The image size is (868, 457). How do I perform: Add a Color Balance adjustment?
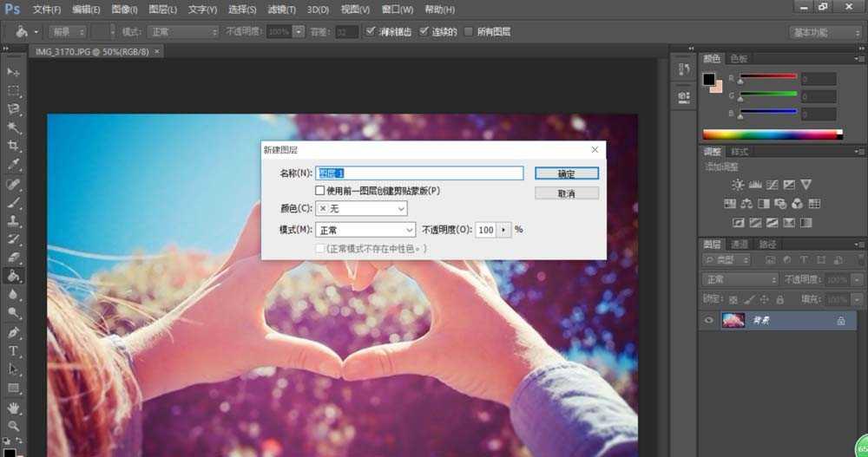pyautogui.click(x=746, y=204)
